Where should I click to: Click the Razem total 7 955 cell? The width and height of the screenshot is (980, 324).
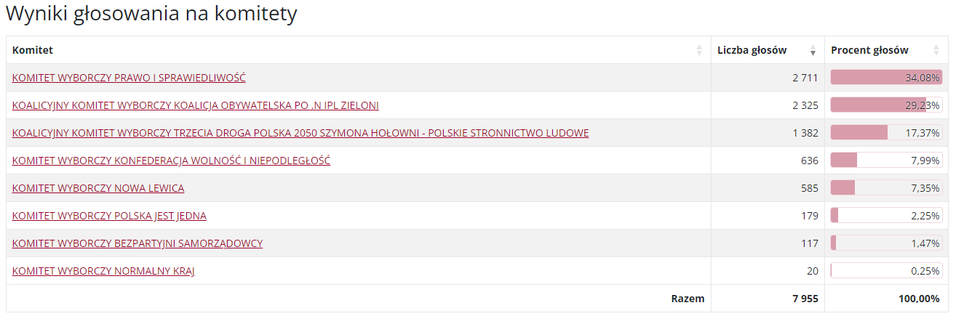pyautogui.click(x=768, y=299)
